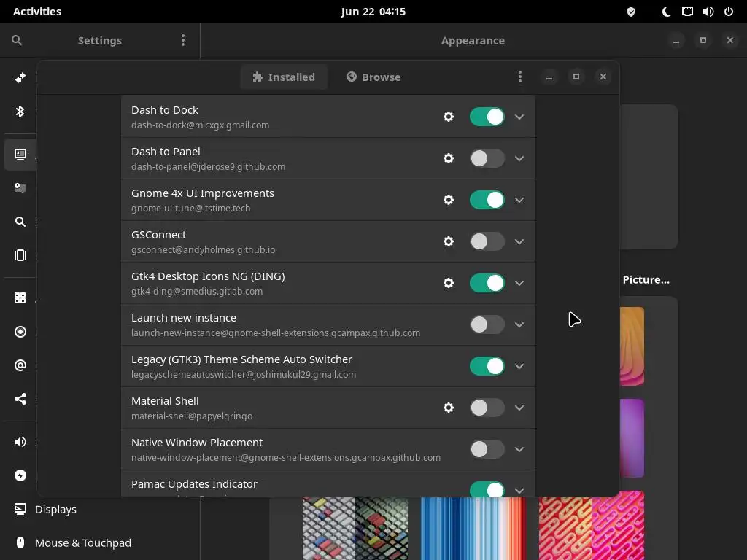The width and height of the screenshot is (747, 560).
Task: Open settings for Dash to Panel extension
Action: tap(449, 158)
